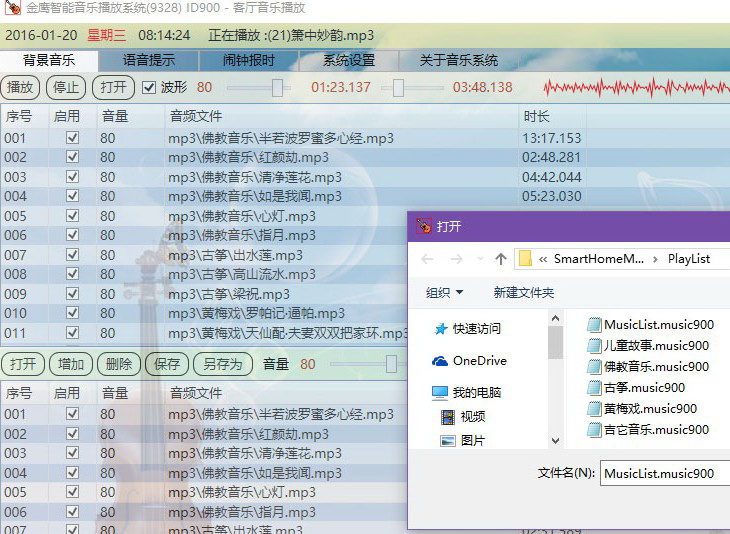The height and width of the screenshot is (534, 730).
Task: Click file icon of 吉它音乐.music900
Action: 594,430
